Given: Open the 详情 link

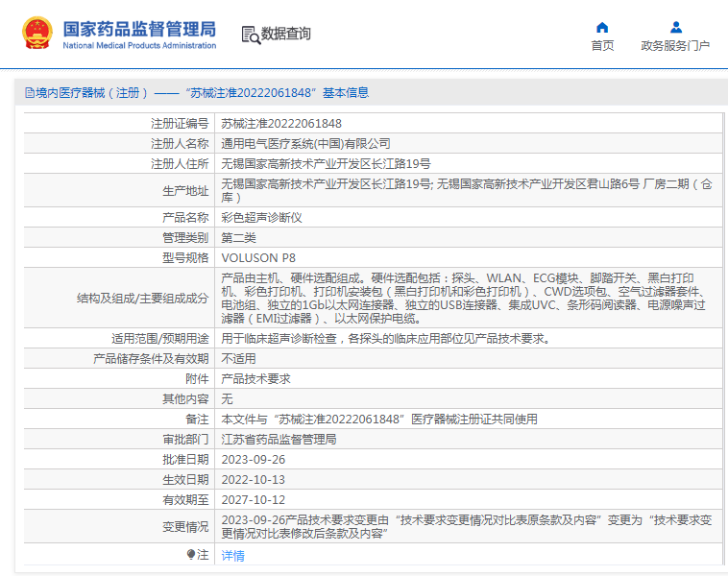Looking at the screenshot, I should [x=233, y=555].
